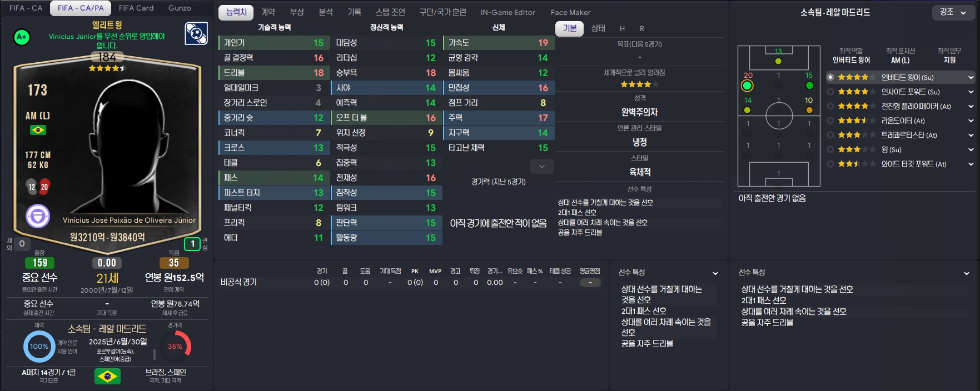The height and width of the screenshot is (391, 980).
Task: Select the right attacking midfield position dot (15)
Action: click(x=809, y=86)
